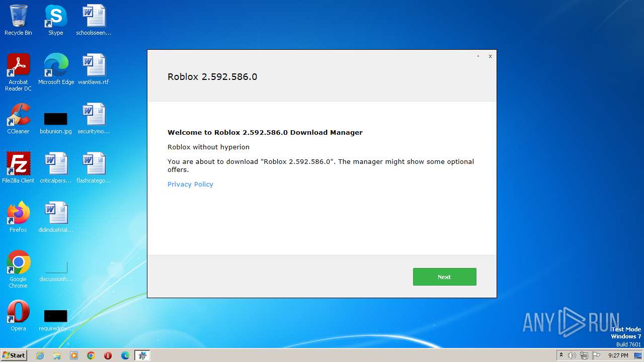The image size is (644, 362).
Task: Select the Google Chrome desktop shortcut
Action: point(18,269)
